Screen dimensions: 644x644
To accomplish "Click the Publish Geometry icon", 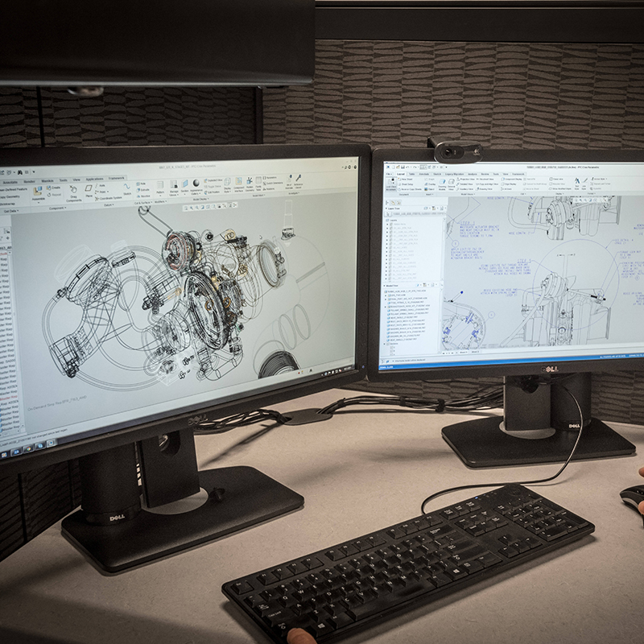I will click(x=250, y=181).
